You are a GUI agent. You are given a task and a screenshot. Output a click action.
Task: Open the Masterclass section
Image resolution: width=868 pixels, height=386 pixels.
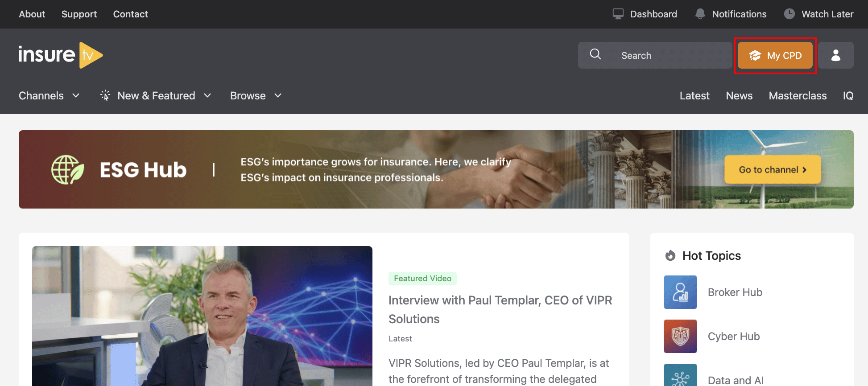pyautogui.click(x=797, y=96)
